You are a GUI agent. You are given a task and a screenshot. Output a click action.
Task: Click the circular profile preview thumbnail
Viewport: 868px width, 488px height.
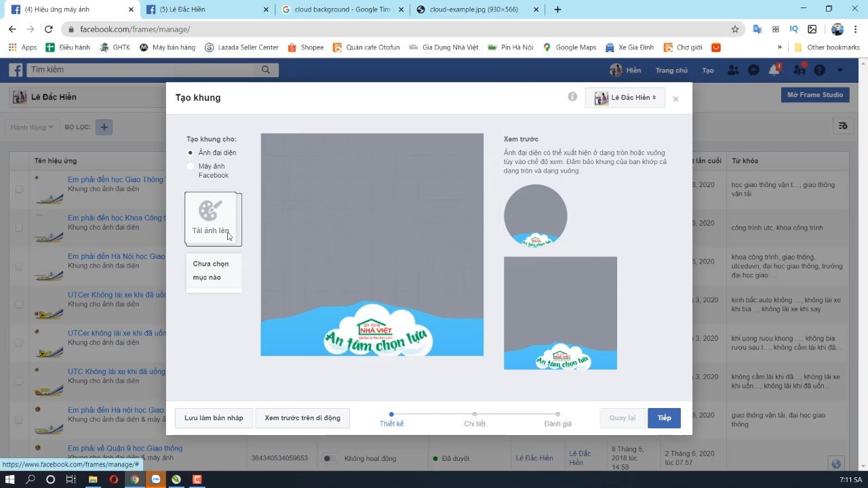click(536, 216)
